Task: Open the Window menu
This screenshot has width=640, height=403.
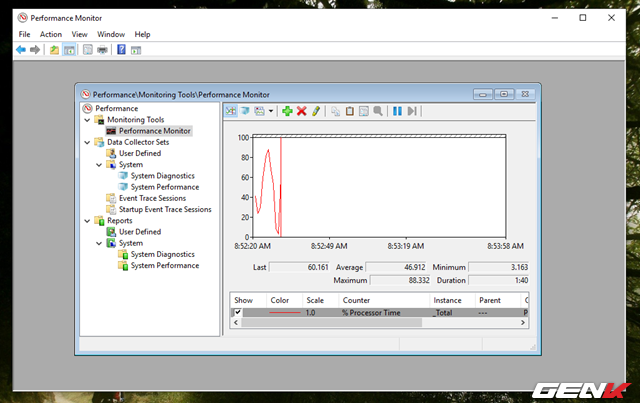Action: (x=111, y=34)
